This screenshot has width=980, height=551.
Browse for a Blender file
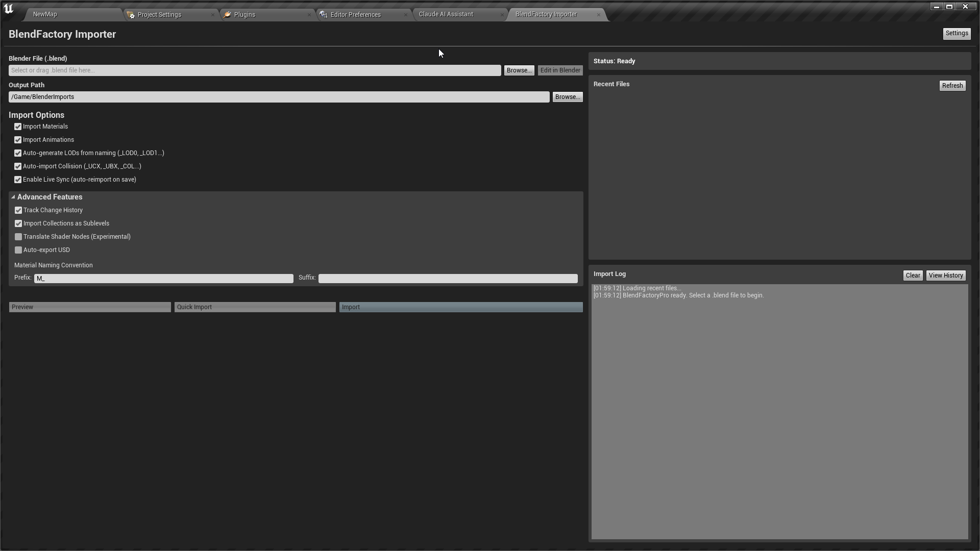click(x=519, y=70)
